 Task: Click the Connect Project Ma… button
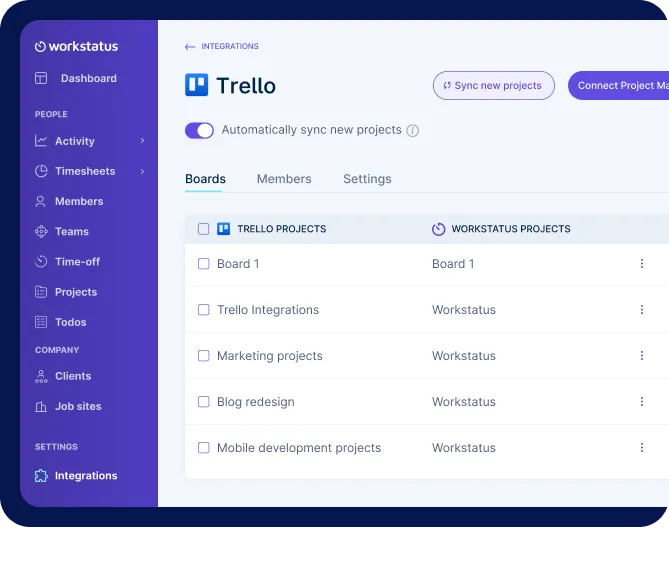point(618,86)
